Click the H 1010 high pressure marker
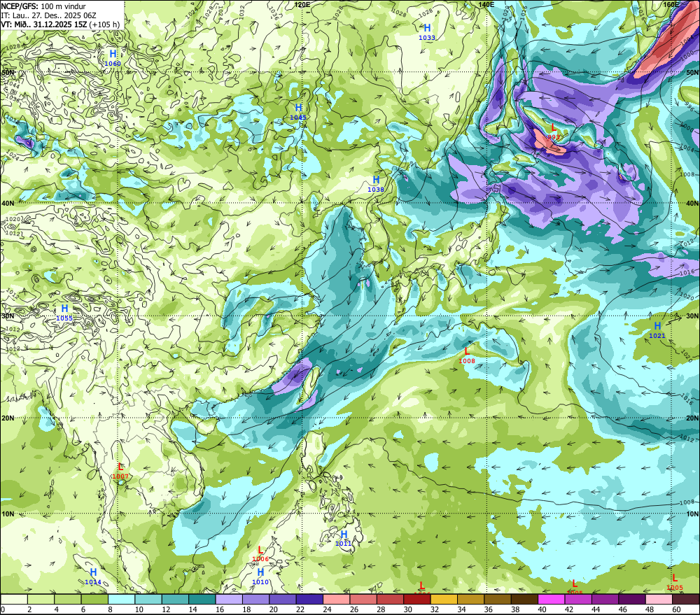The height and width of the screenshot is (615, 700). click(x=260, y=577)
